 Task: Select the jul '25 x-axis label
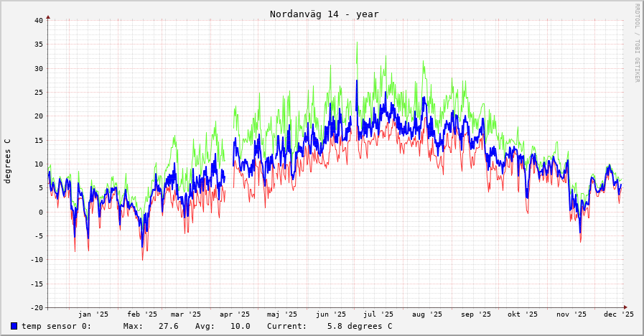378,314
